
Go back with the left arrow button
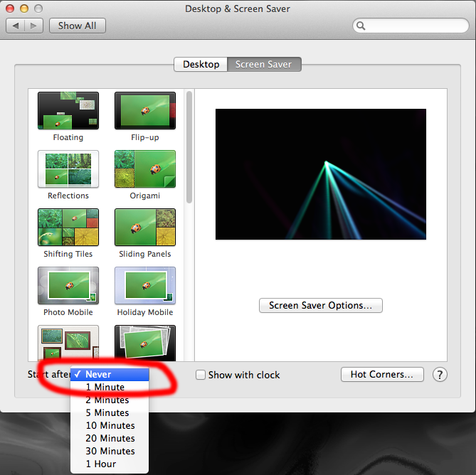[15, 26]
